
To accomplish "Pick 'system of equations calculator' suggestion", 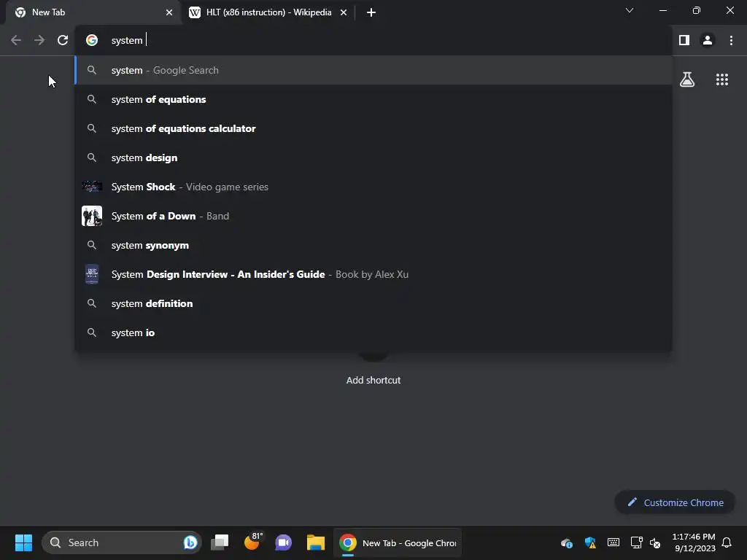I will (x=373, y=128).
